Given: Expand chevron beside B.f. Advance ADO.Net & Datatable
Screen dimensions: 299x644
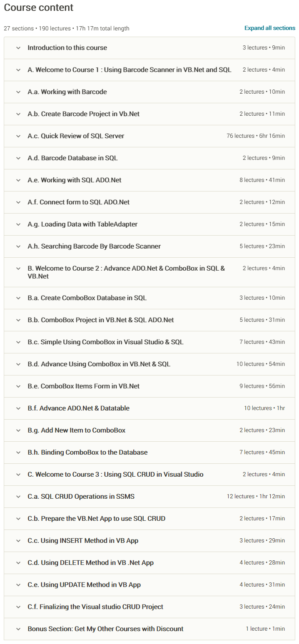Looking at the screenshot, I should (x=18, y=408).
